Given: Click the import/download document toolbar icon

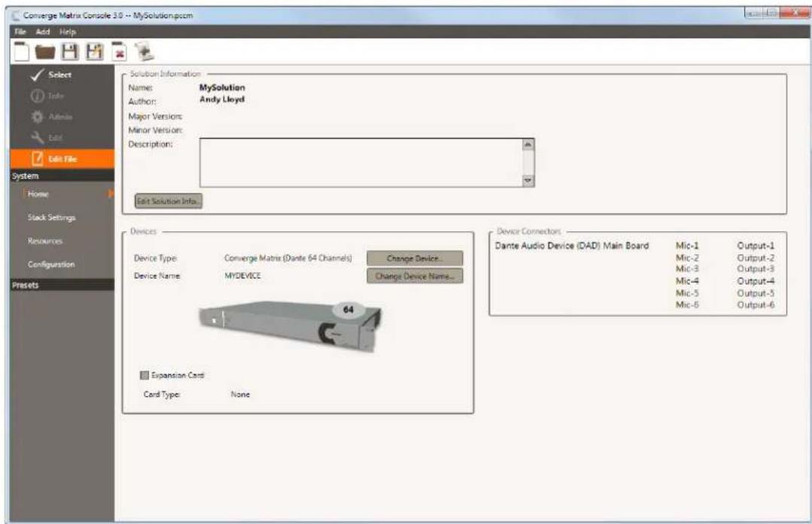Looking at the screenshot, I should (x=144, y=52).
